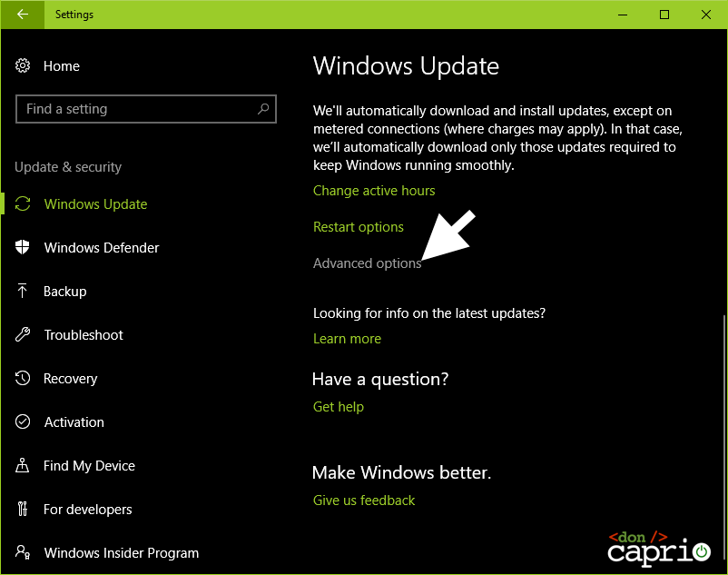This screenshot has height=575, width=728.
Task: Click the vertical scrollbar on right
Action: click(723, 437)
